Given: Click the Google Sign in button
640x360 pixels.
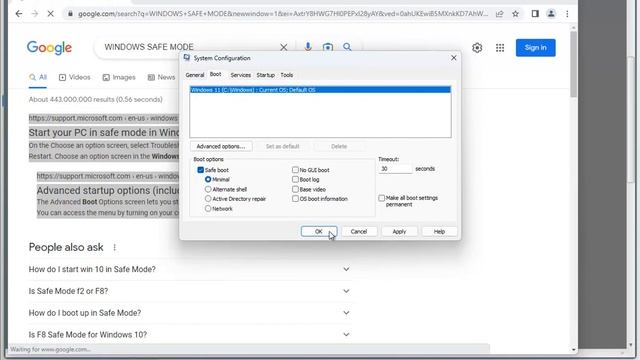Looking at the screenshot, I should pyautogui.click(x=536, y=48).
